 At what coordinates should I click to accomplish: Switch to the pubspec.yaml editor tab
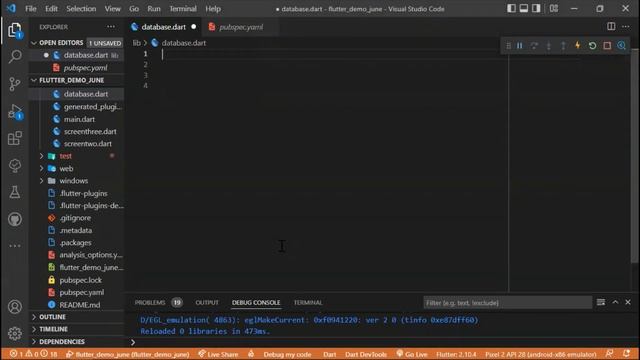click(x=241, y=27)
